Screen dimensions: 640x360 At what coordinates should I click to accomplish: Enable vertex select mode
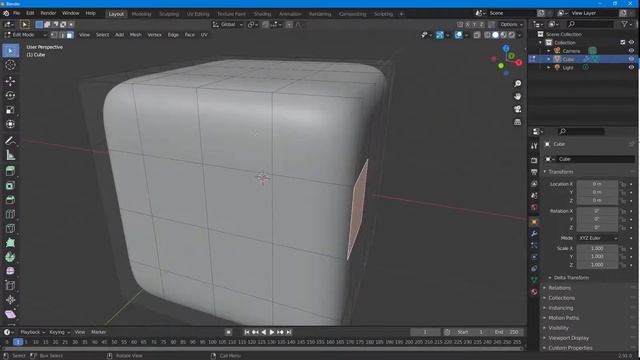(x=54, y=35)
